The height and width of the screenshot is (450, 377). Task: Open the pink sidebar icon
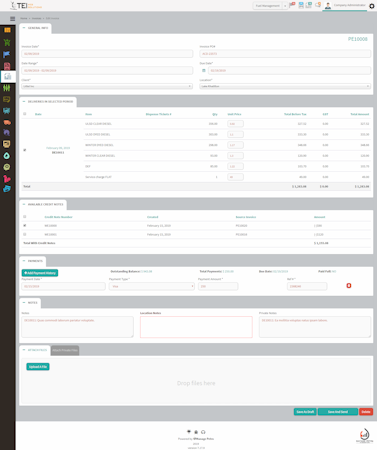pyautogui.click(x=7, y=179)
